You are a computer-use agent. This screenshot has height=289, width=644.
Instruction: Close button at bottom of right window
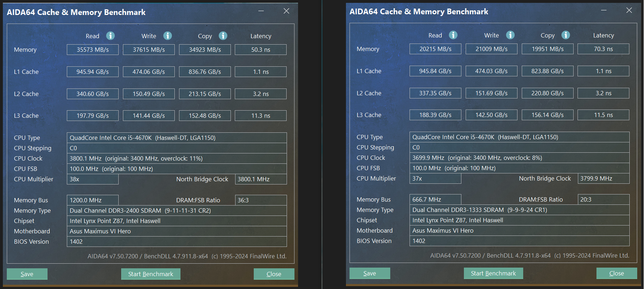(617, 273)
